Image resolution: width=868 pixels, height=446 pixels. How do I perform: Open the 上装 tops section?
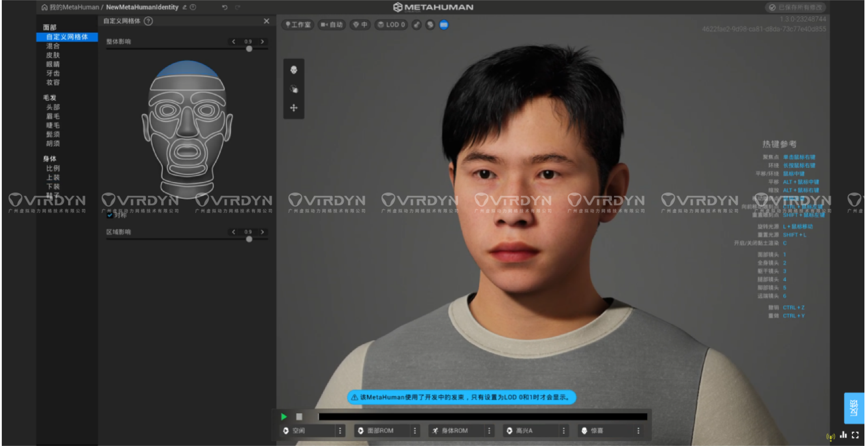tap(53, 177)
